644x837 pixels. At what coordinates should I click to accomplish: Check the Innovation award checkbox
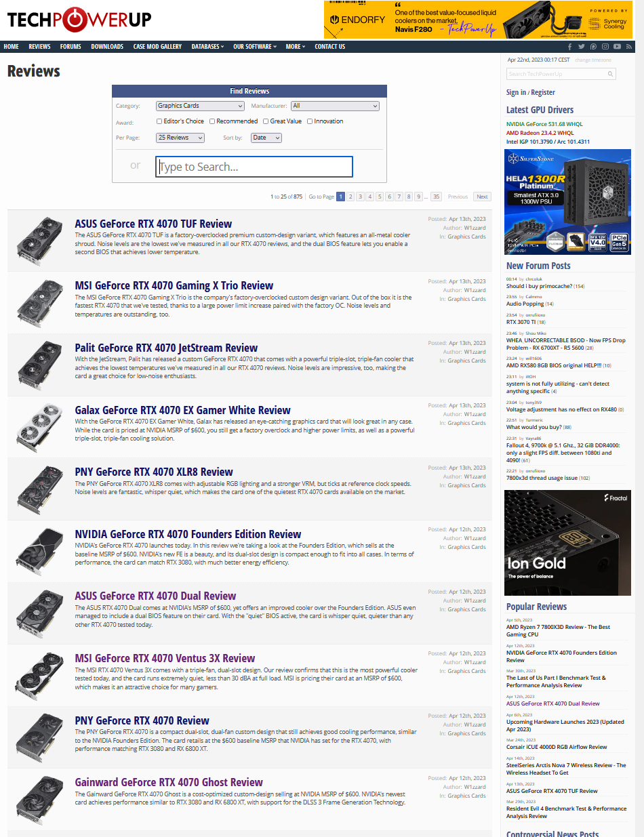point(310,121)
